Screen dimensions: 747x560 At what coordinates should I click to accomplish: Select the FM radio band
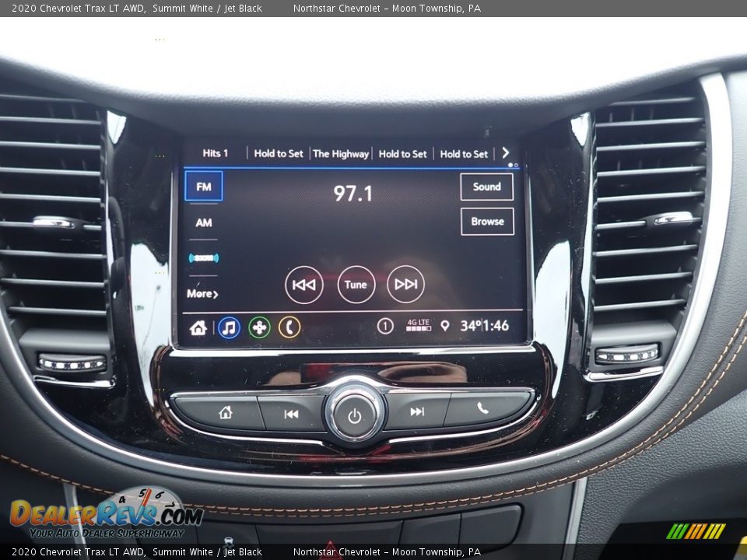pyautogui.click(x=203, y=186)
